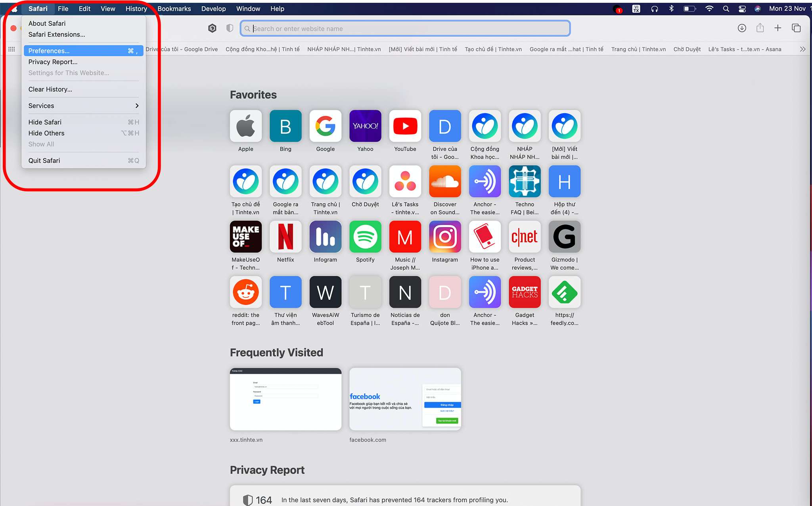Viewport: 812px width, 506px height.
Task: Click the privacy shield toolbar icon
Action: (x=230, y=28)
